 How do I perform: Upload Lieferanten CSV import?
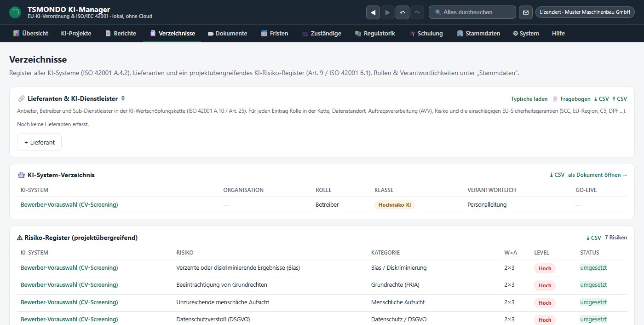point(620,99)
